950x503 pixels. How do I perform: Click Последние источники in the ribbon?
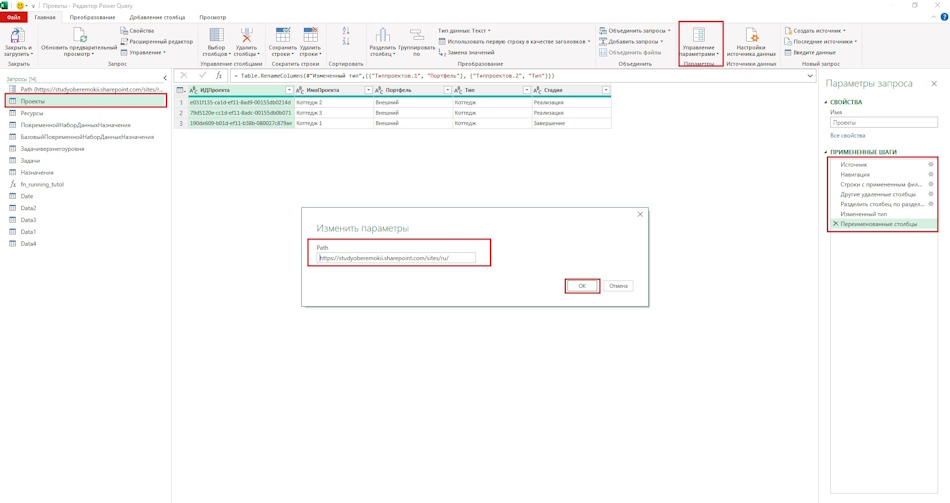click(x=820, y=41)
